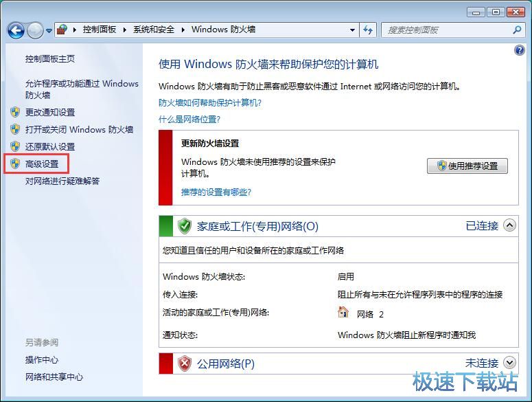
Task: Click red shield icon of 公用网络
Action: coord(185,364)
